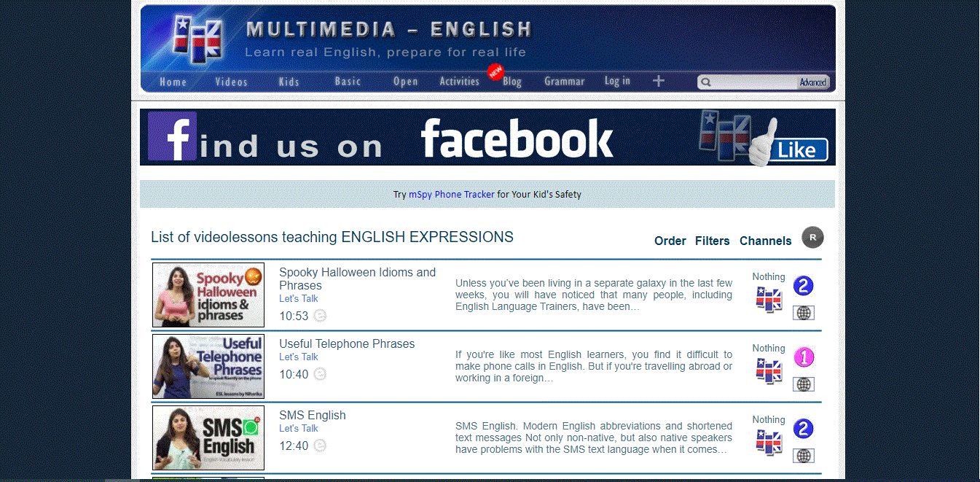This screenshot has height=482, width=980.
Task: Open the Filters options
Action: (713, 241)
